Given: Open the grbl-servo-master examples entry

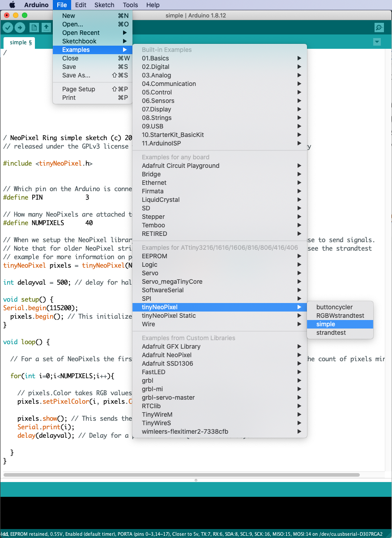Looking at the screenshot, I should pos(220,397).
